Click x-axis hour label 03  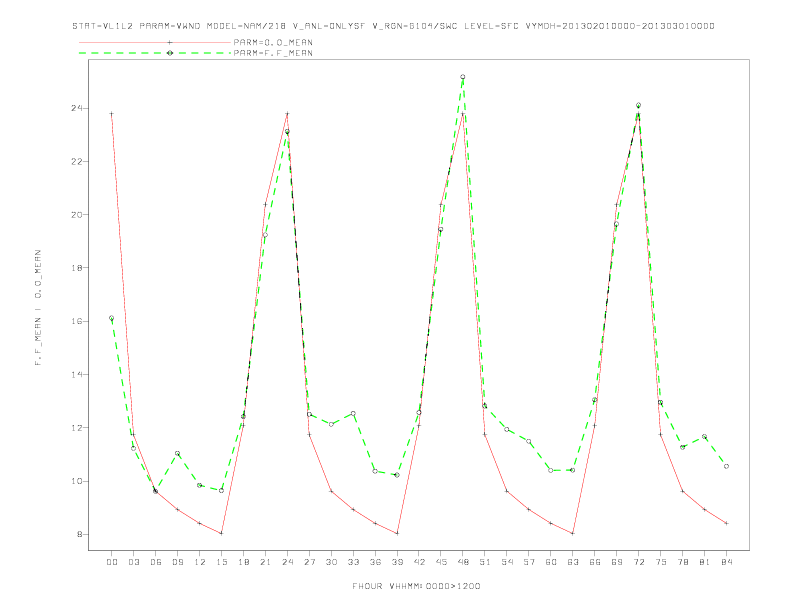tap(133, 562)
